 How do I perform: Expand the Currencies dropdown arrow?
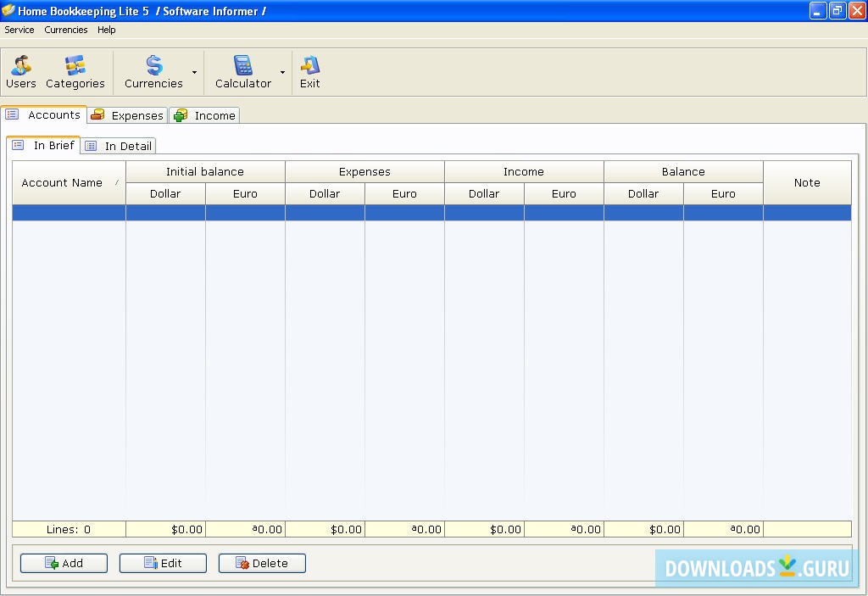[194, 73]
